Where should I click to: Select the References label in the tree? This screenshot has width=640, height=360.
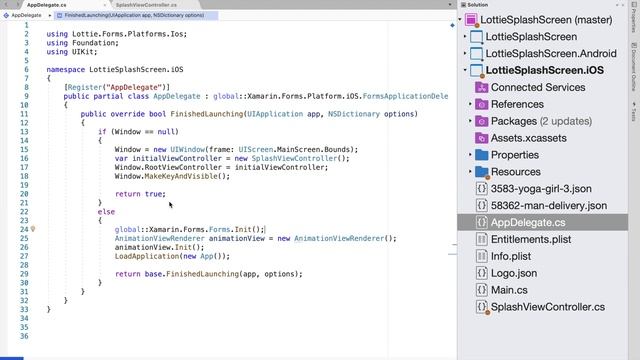[517, 104]
